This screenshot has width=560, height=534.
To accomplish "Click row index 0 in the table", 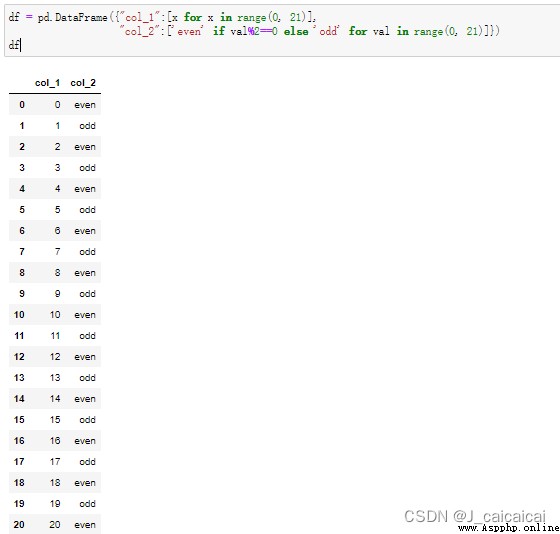I will tap(22, 105).
